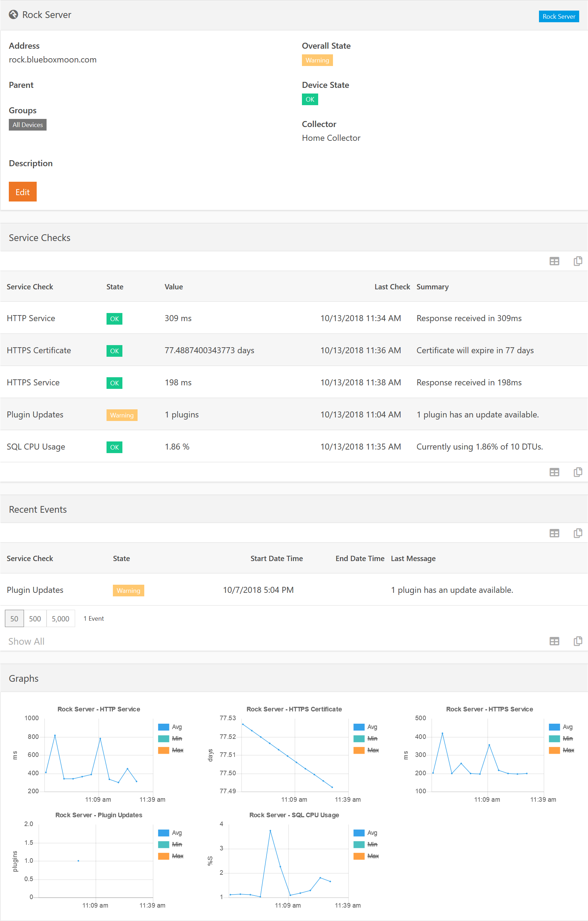Image resolution: width=588 pixels, height=921 pixels.
Task: Toggle Avg series in SQL CPU Usage graph legend
Action: (x=365, y=833)
